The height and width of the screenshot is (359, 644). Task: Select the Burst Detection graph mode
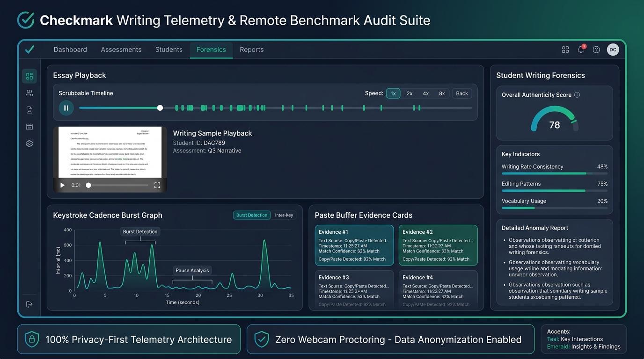252,215
